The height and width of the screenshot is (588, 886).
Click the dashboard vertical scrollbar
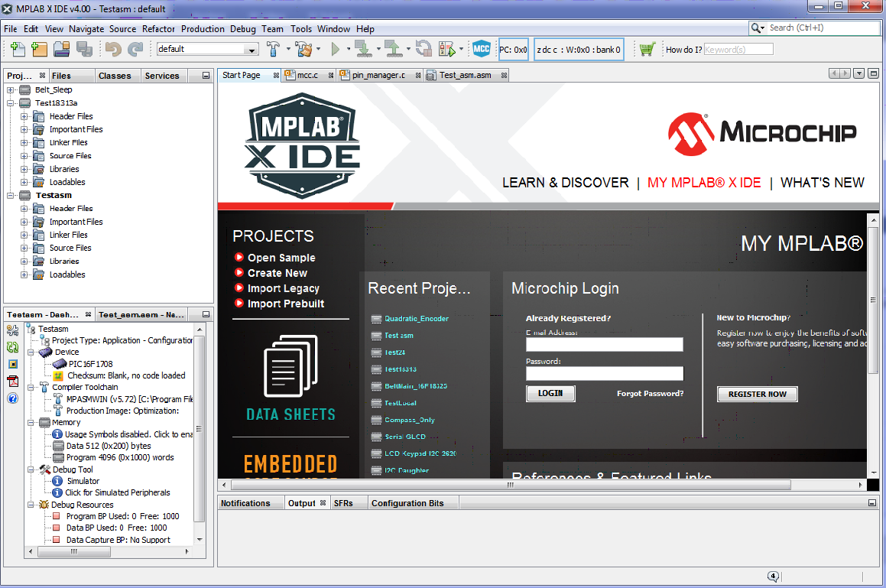point(199,428)
